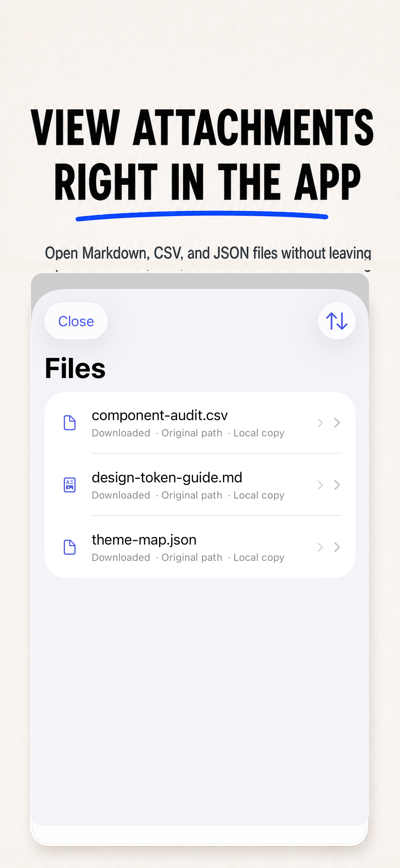Click the light chevron on theme-map.json row
The image size is (400, 868).
click(x=320, y=547)
